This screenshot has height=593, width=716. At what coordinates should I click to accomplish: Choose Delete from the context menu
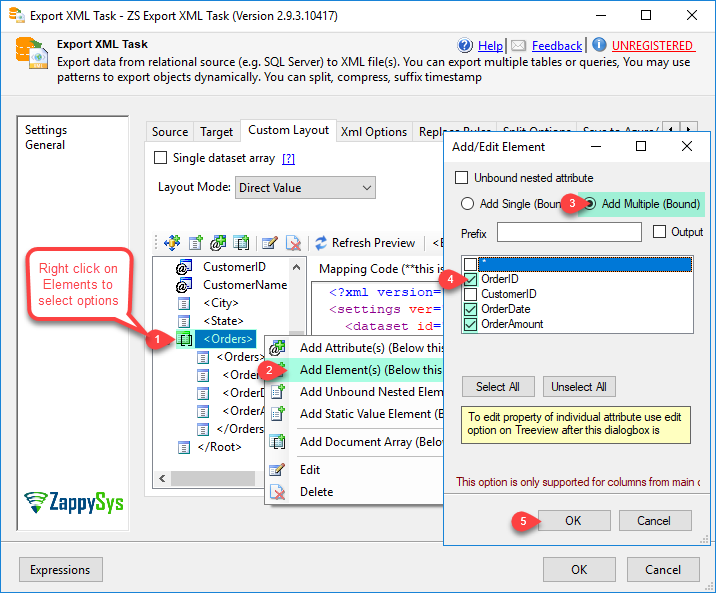[x=354, y=492]
